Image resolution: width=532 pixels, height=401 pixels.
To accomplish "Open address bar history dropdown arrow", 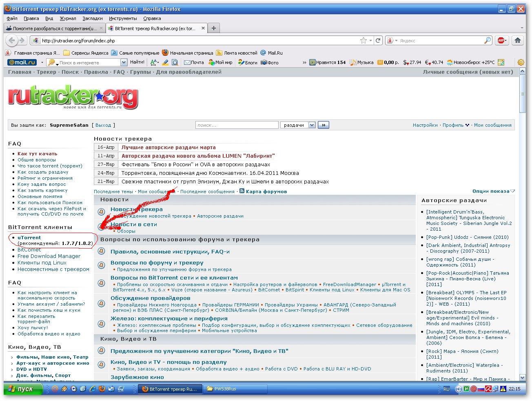I will click(370, 40).
